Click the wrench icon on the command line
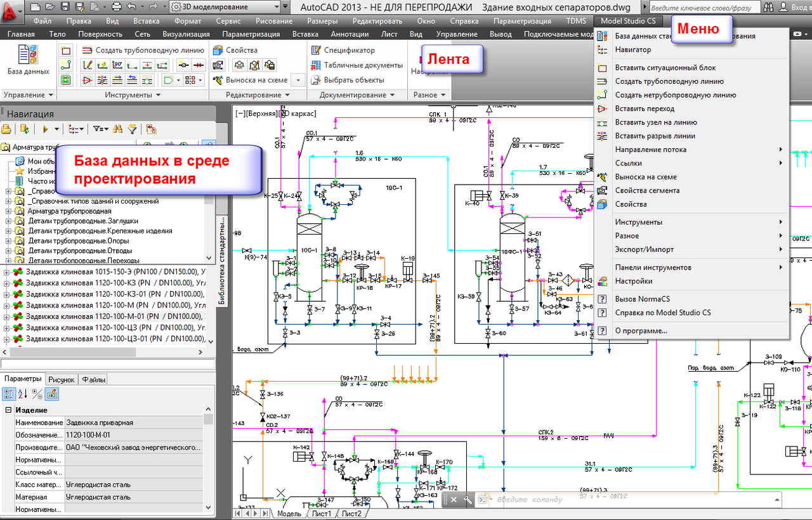This screenshot has width=812, height=520. point(468,500)
